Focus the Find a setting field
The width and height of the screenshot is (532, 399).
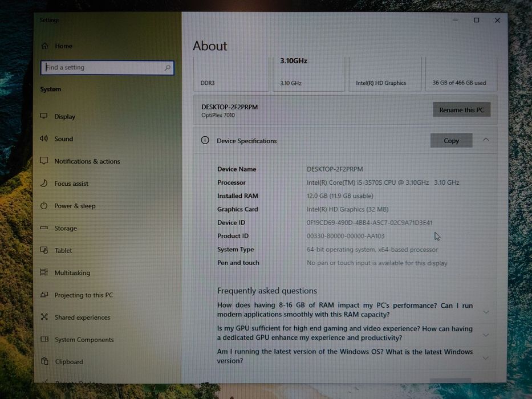pyautogui.click(x=107, y=67)
